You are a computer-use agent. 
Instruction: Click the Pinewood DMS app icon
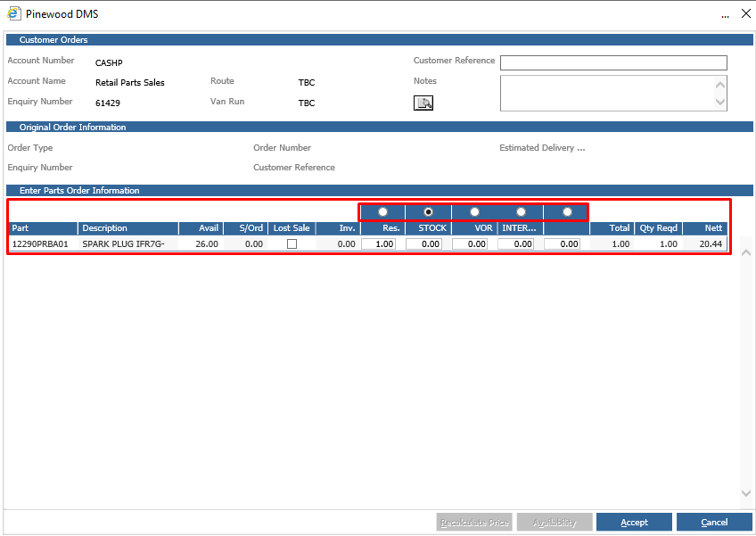coord(13,13)
